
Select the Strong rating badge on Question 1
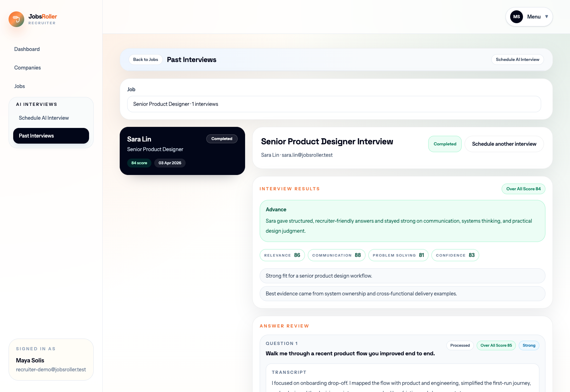pos(529,345)
